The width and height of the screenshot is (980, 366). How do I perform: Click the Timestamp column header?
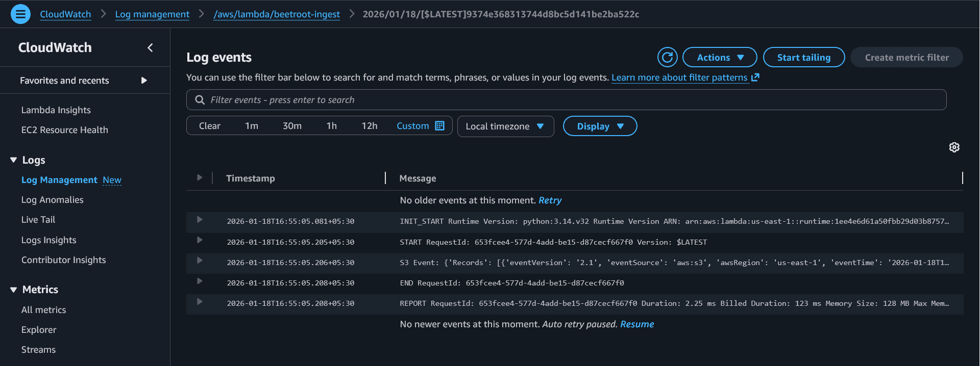(x=251, y=178)
